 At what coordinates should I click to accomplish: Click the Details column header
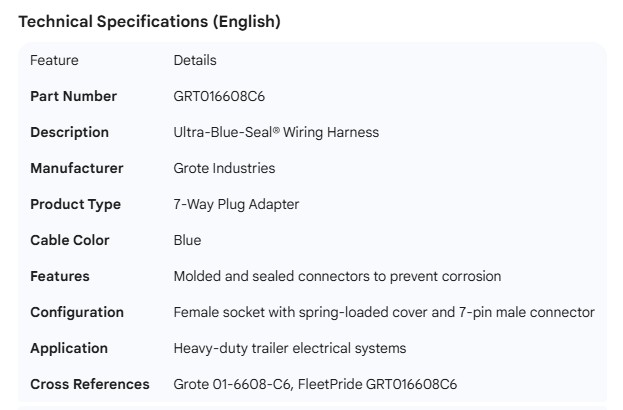(195, 60)
